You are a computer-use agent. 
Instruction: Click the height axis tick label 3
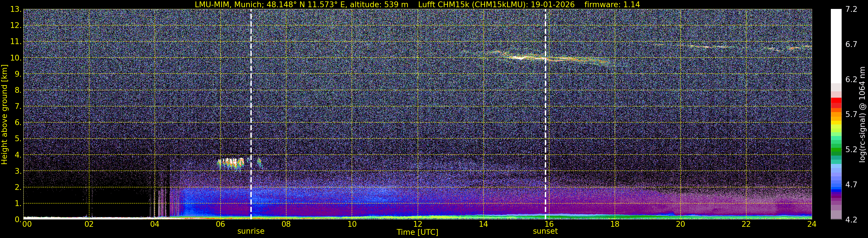18,171
